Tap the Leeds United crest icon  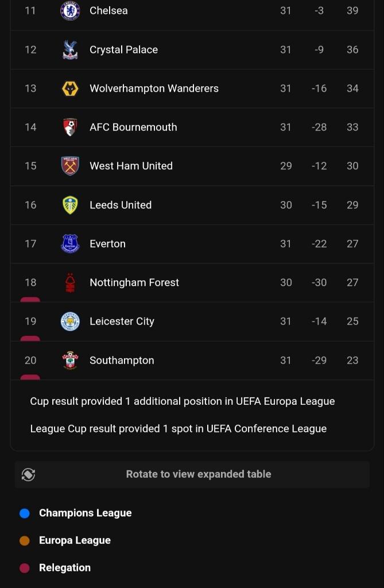[70, 205]
